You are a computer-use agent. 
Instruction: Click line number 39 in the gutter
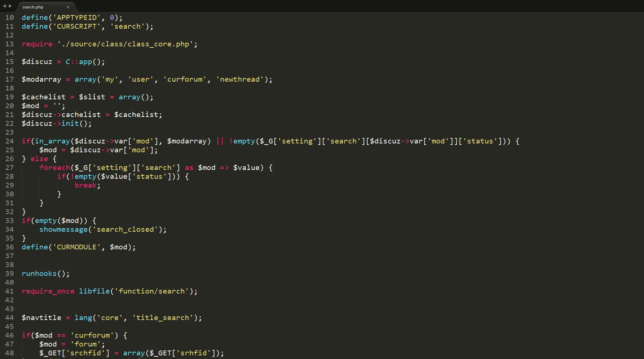click(10, 274)
